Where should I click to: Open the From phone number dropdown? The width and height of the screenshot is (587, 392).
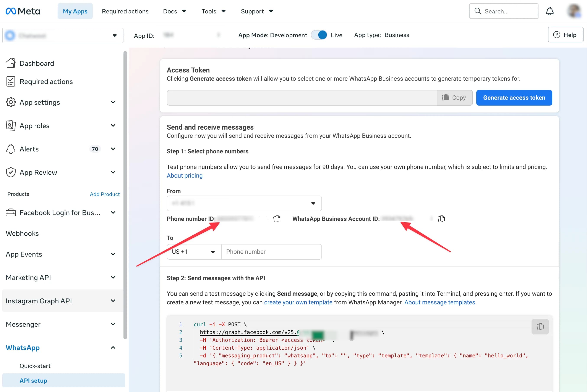(244, 203)
